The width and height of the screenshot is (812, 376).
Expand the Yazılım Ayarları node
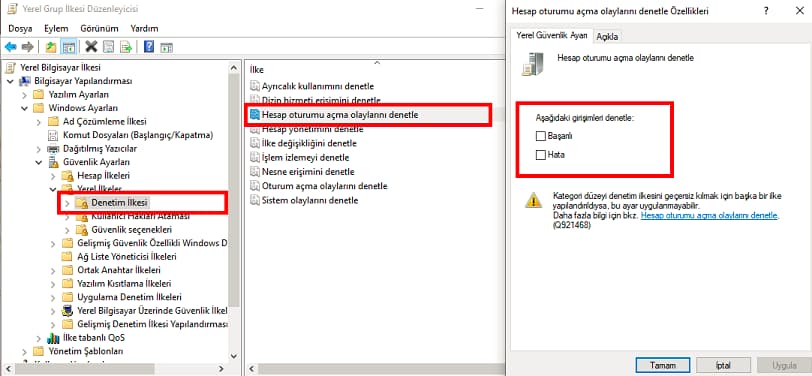coord(24,95)
